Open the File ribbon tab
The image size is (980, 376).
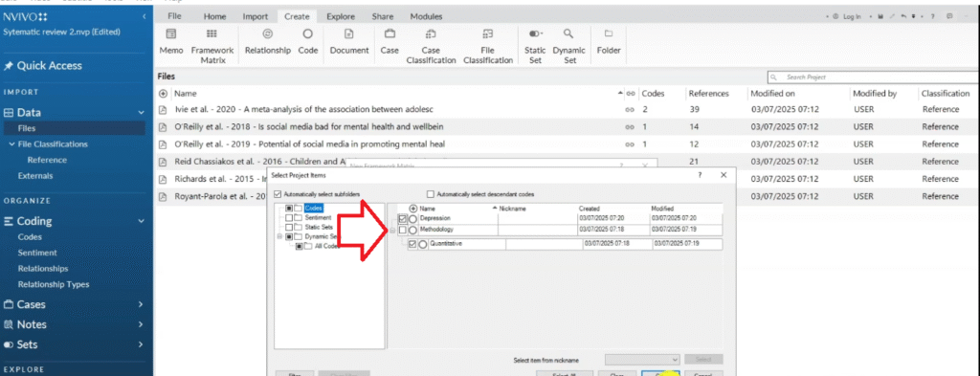174,17
